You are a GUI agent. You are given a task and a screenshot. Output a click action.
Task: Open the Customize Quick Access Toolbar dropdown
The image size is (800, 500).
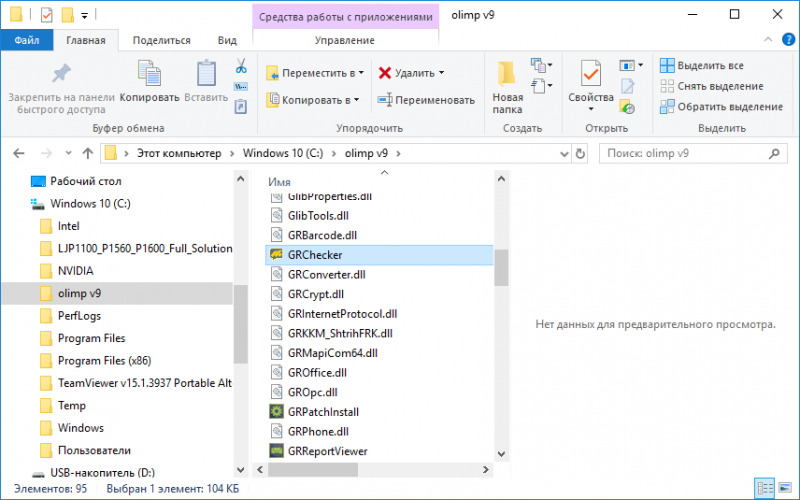coord(85,16)
